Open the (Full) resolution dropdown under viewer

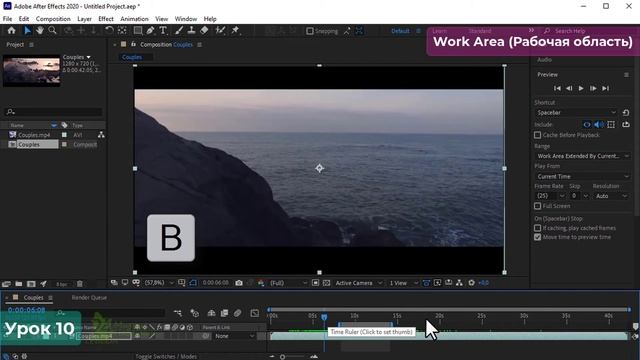[289, 283]
